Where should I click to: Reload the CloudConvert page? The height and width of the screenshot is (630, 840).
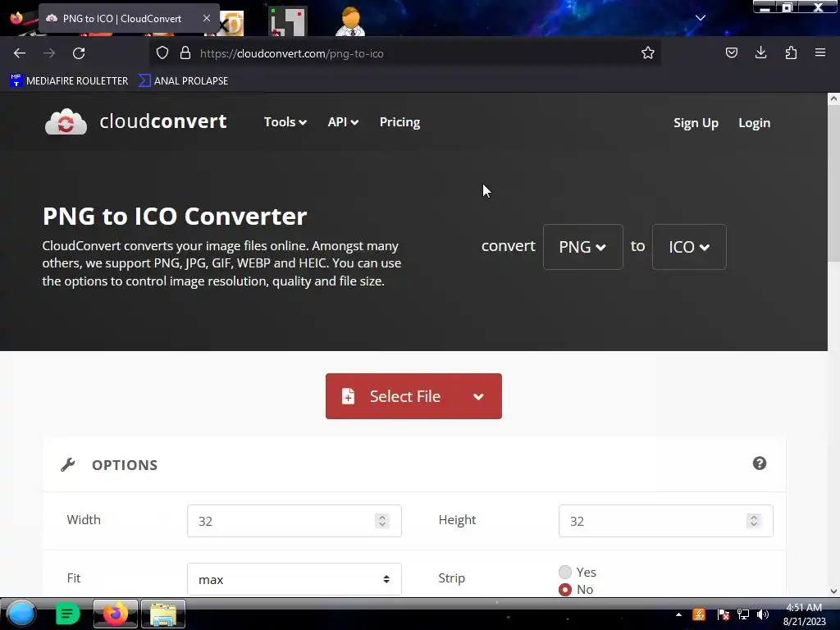click(79, 53)
